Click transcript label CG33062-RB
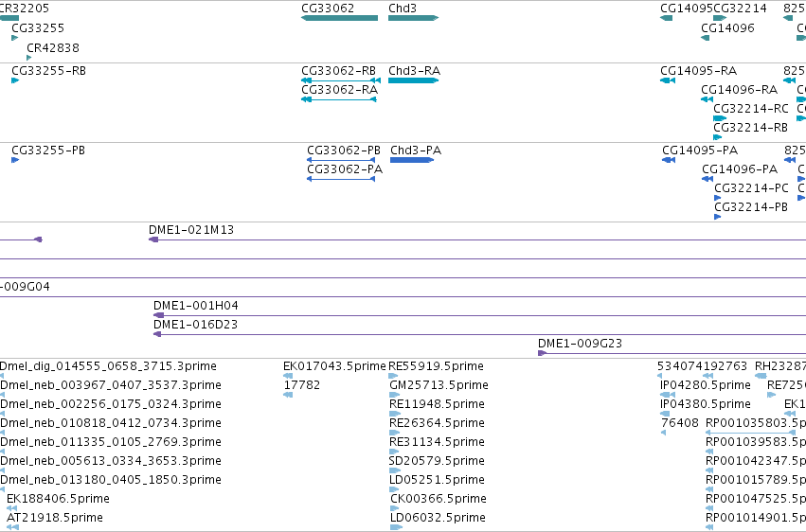806x532 pixels. [x=339, y=70]
